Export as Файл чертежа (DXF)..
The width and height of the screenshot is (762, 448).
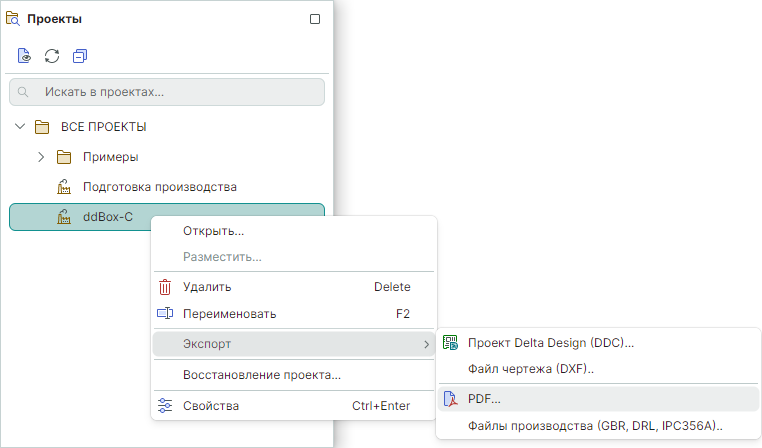click(x=598, y=369)
